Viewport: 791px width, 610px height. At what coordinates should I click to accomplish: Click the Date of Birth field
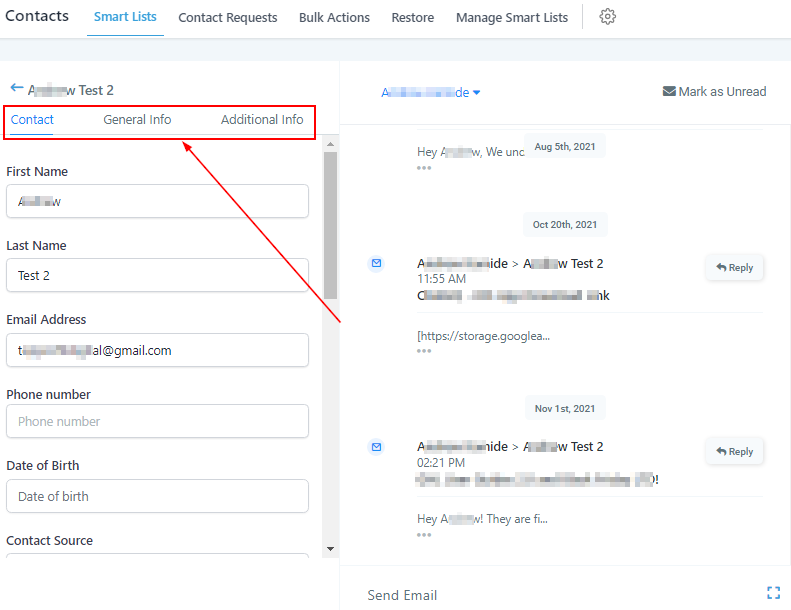coord(157,496)
